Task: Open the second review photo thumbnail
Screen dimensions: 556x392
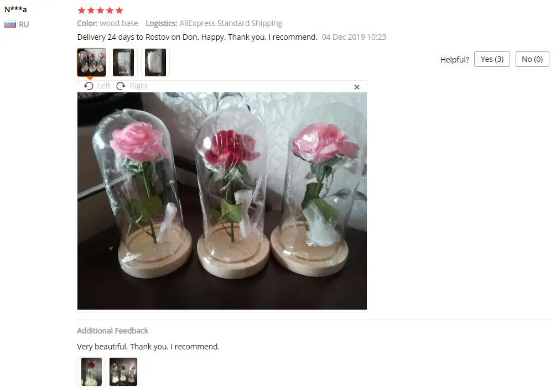Action: 123,62
